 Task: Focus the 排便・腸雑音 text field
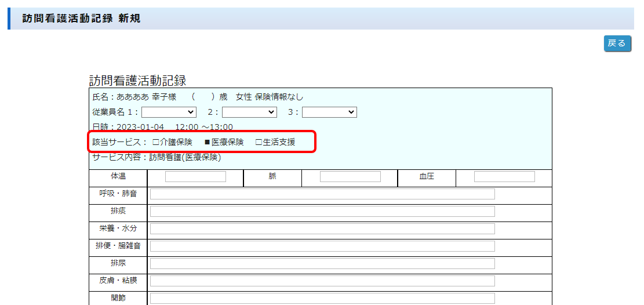pyautogui.click(x=322, y=246)
